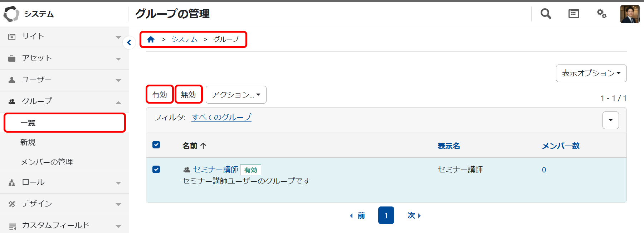Click group icon beside セミナー講師
The image size is (644, 233).
pyautogui.click(x=186, y=170)
